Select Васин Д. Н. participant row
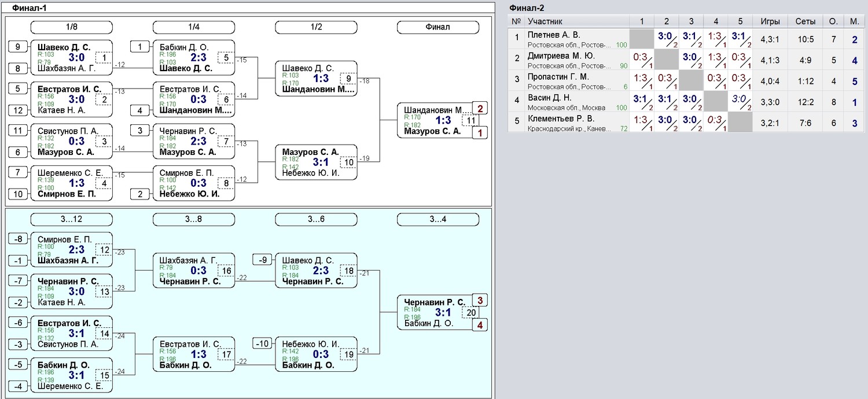The width and height of the screenshot is (868, 399). [549, 98]
